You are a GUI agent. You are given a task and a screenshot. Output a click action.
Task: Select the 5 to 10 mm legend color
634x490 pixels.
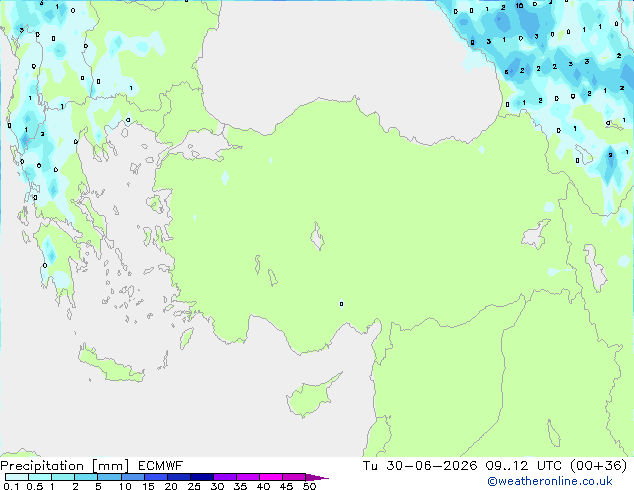pos(109,477)
